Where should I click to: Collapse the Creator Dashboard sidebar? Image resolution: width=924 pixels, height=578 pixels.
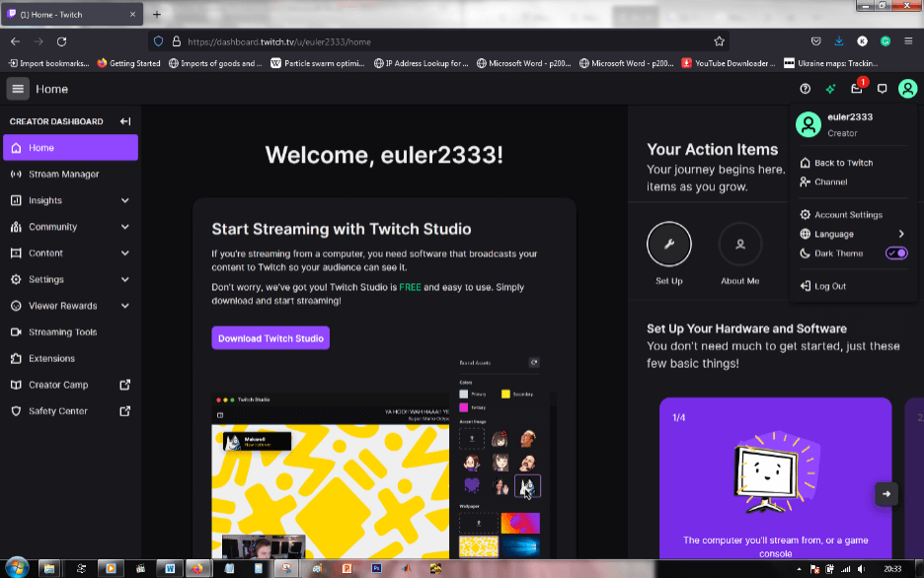tap(125, 121)
